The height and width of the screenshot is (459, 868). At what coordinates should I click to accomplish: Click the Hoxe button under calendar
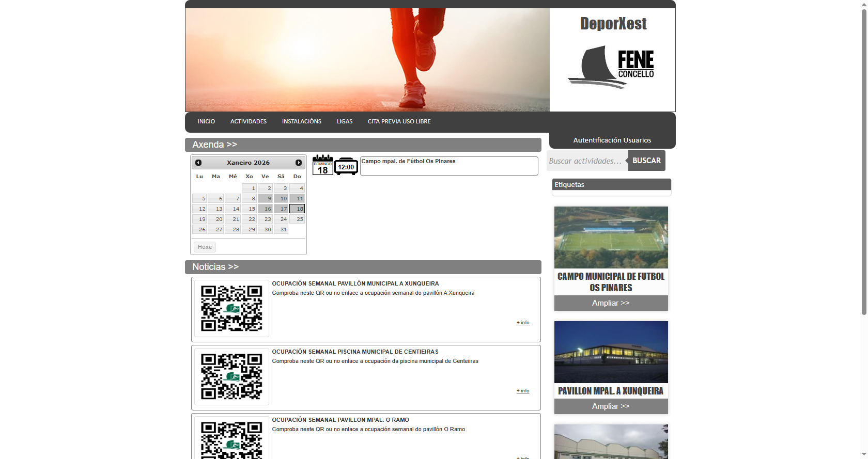[205, 247]
